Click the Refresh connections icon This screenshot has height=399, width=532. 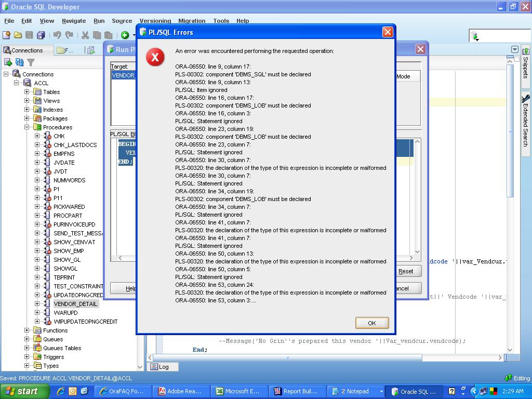coord(19,62)
